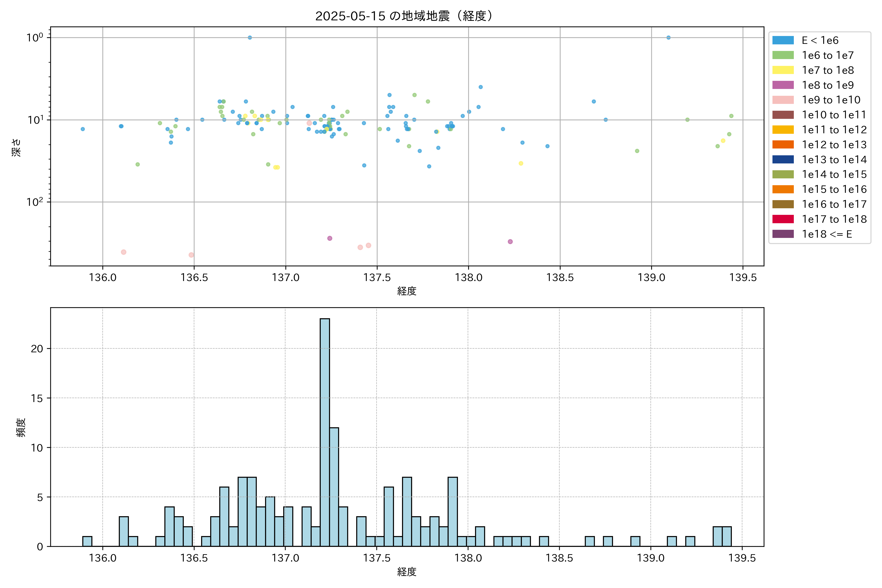The image size is (882, 588).
Task: Click the upper plot's 経度 x-axis label
Action: [407, 291]
